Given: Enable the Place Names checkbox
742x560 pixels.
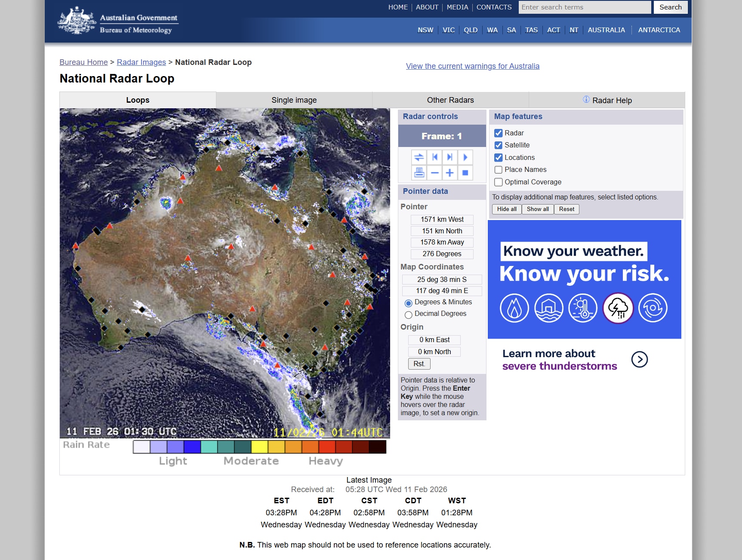Looking at the screenshot, I should tap(499, 170).
